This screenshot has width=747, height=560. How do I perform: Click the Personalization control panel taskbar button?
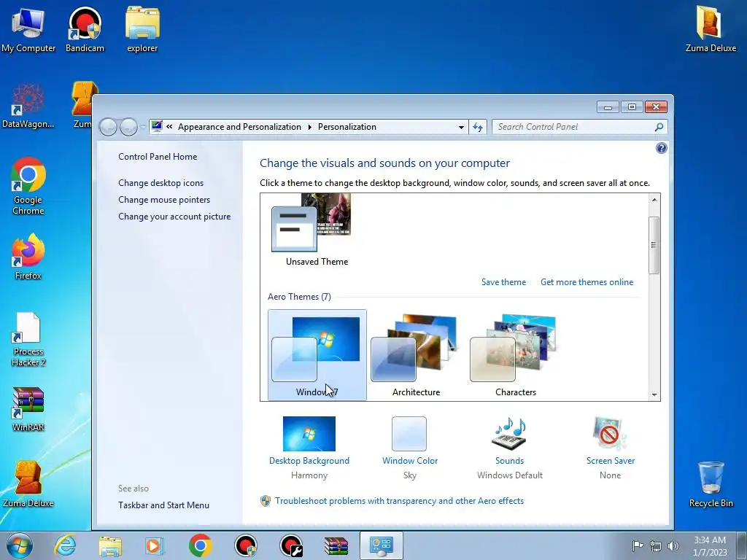pos(382,545)
